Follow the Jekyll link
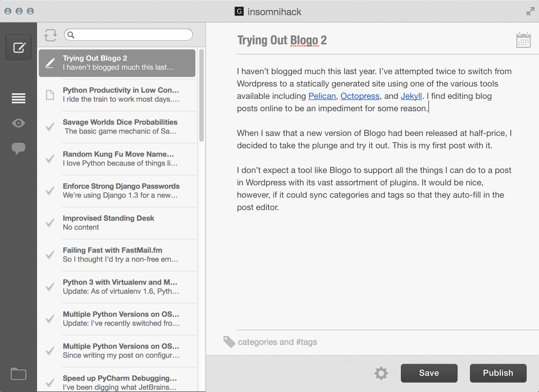Viewport: 539px width, 392px height. pyautogui.click(x=411, y=96)
